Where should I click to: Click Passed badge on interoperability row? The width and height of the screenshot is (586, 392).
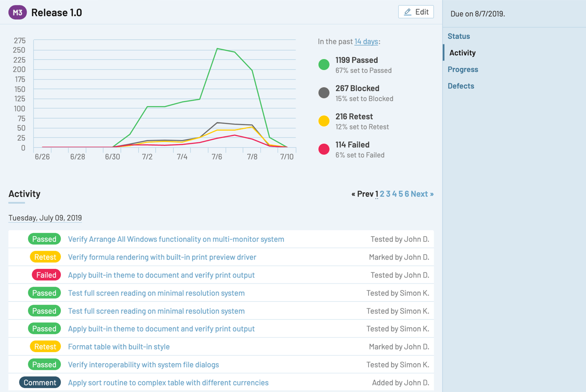click(44, 365)
